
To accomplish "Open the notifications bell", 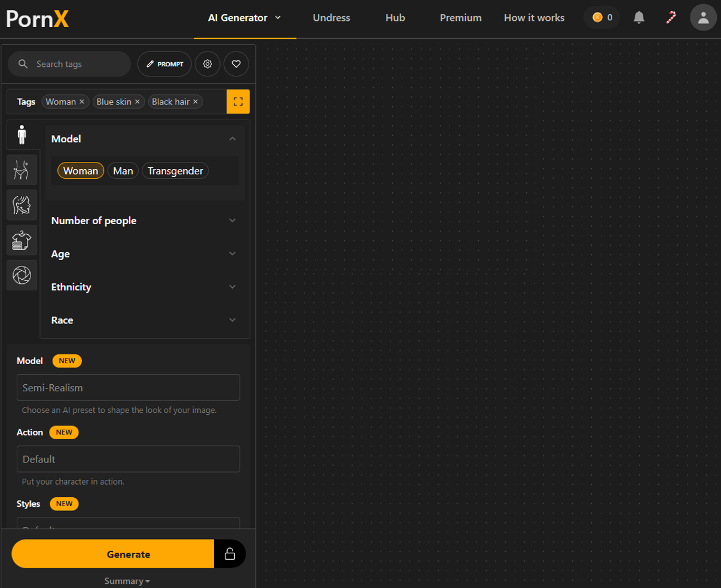I will tap(639, 17).
